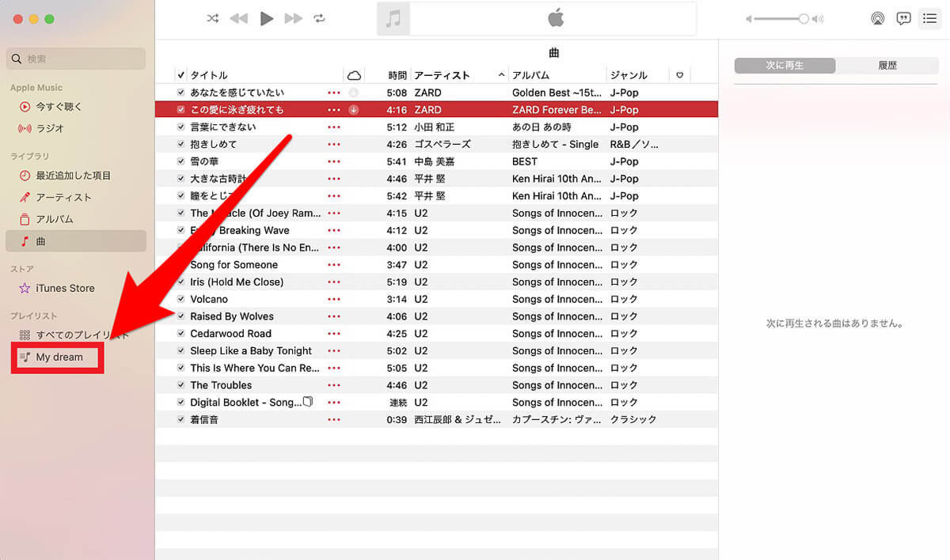
Task: Select album あの日 あの時 cell
Action: 541,127
